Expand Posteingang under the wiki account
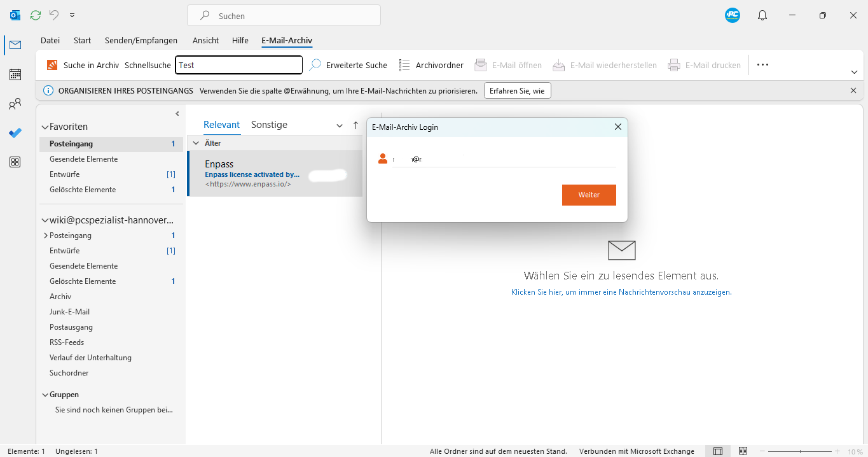Viewport: 868px width, 457px height. (45, 235)
